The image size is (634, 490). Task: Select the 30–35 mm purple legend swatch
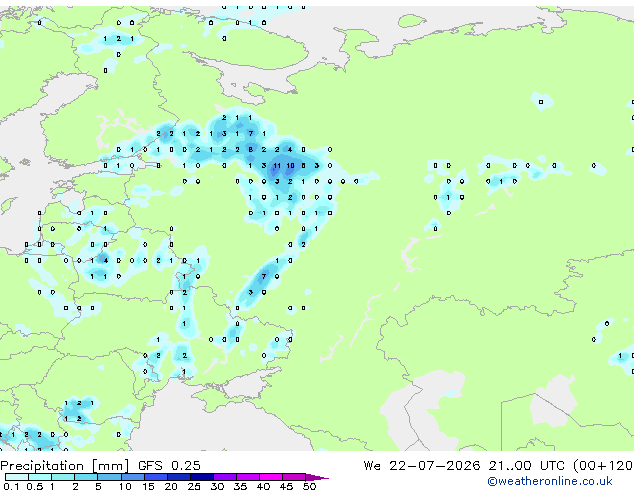225,477
